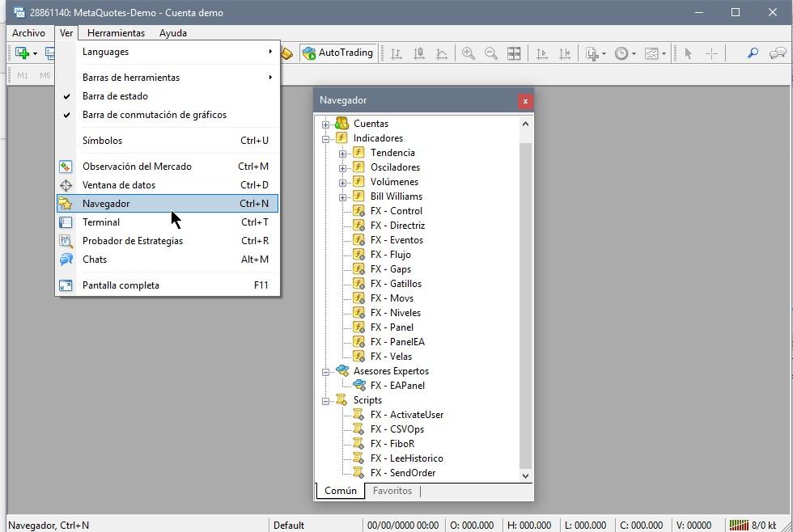Click the Navegador scrollbar up arrow
Screen dimensions: 793x532
point(525,124)
